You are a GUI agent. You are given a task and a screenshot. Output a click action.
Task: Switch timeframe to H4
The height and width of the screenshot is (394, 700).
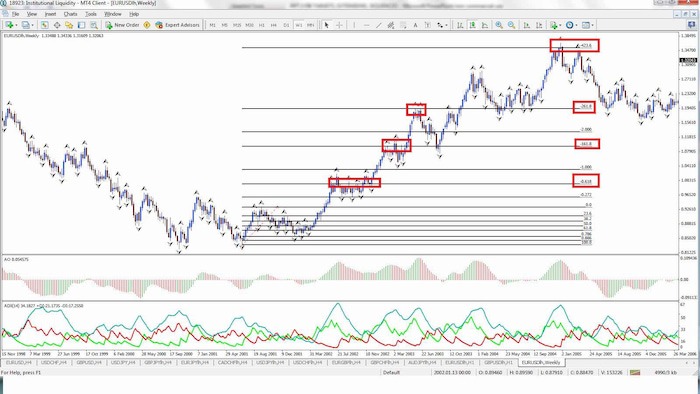pos(274,25)
